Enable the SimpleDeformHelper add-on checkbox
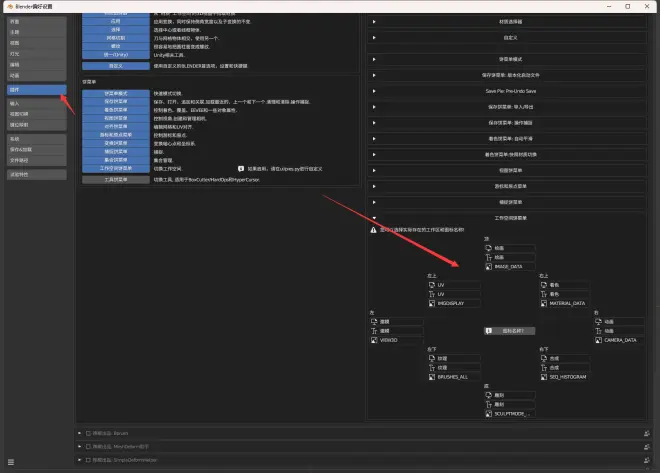Viewport: 660px width, 473px height. pos(88,460)
